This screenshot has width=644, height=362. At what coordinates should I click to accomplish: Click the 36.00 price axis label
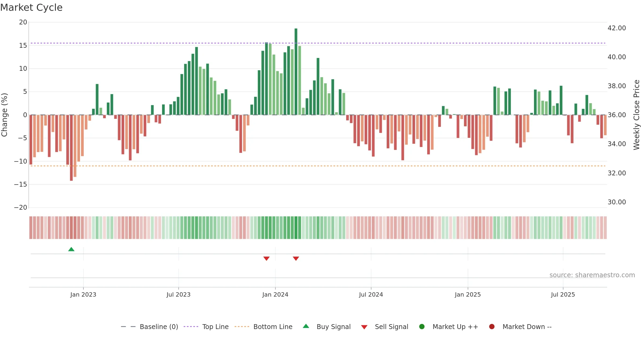click(617, 115)
